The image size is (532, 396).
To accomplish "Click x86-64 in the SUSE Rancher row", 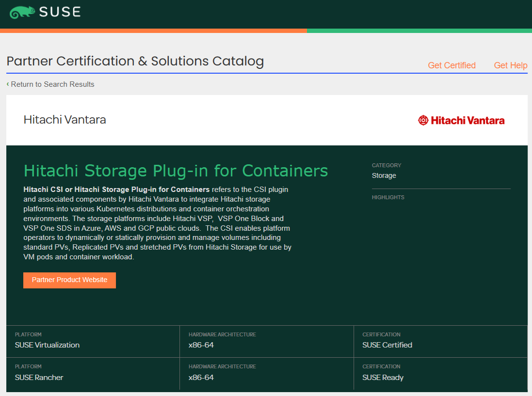I will tap(201, 378).
